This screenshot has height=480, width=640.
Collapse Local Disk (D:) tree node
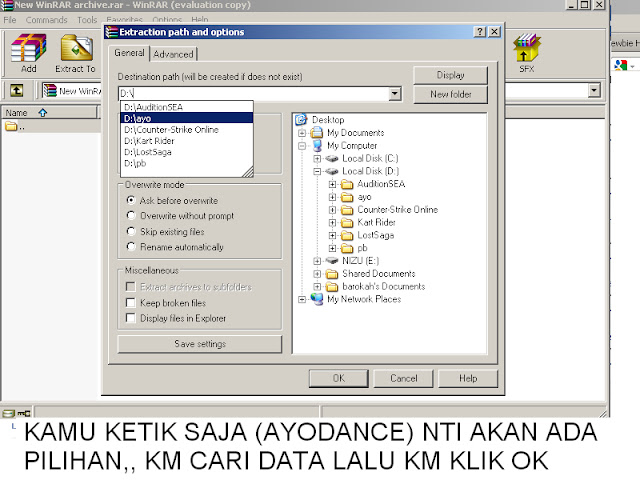point(317,171)
